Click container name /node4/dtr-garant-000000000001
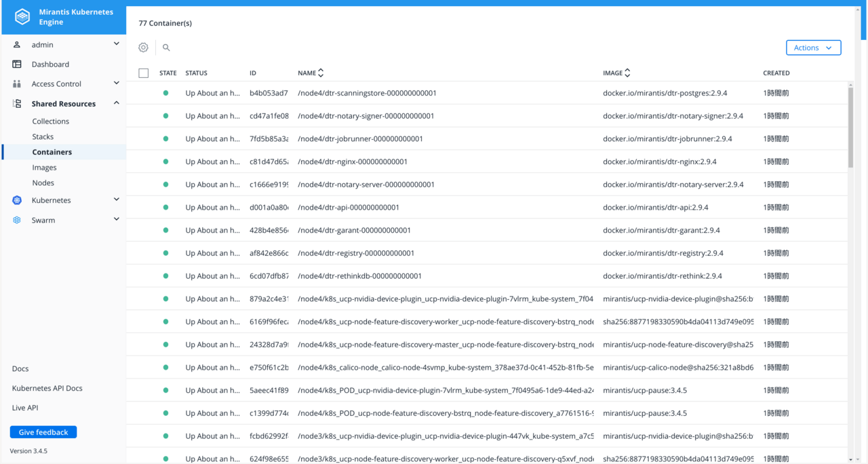Image resolution: width=868 pixels, height=464 pixels. point(354,230)
